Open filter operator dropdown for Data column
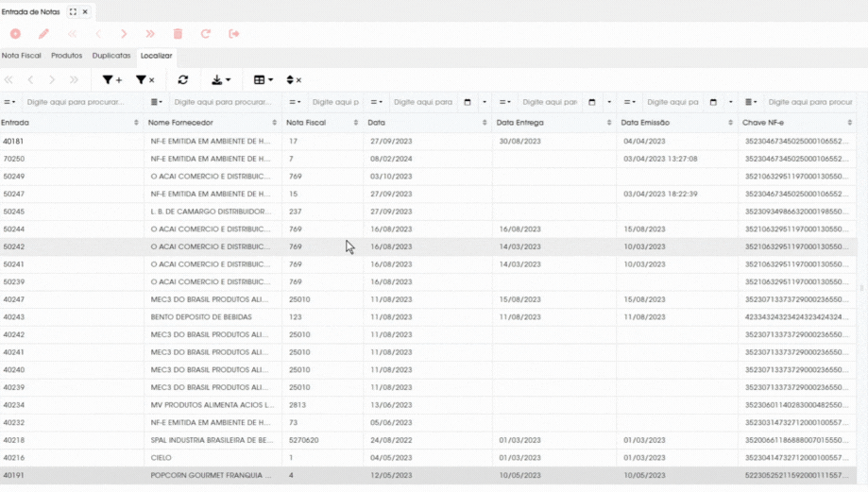 click(x=377, y=102)
